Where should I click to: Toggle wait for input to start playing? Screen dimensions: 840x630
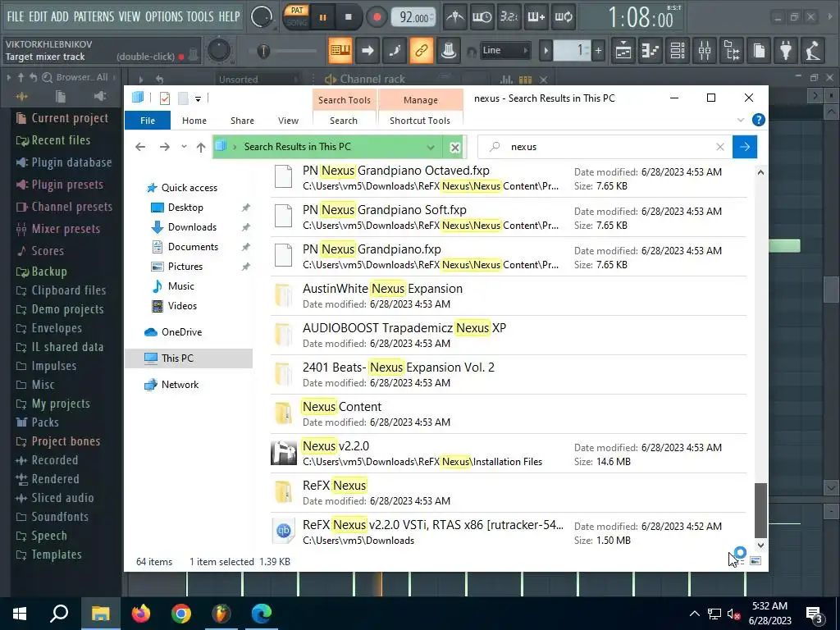point(482,17)
